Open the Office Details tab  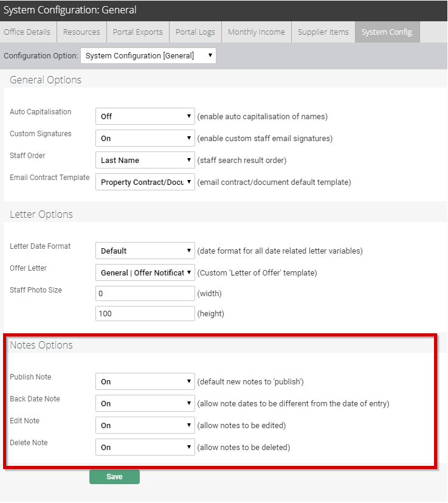28,32
